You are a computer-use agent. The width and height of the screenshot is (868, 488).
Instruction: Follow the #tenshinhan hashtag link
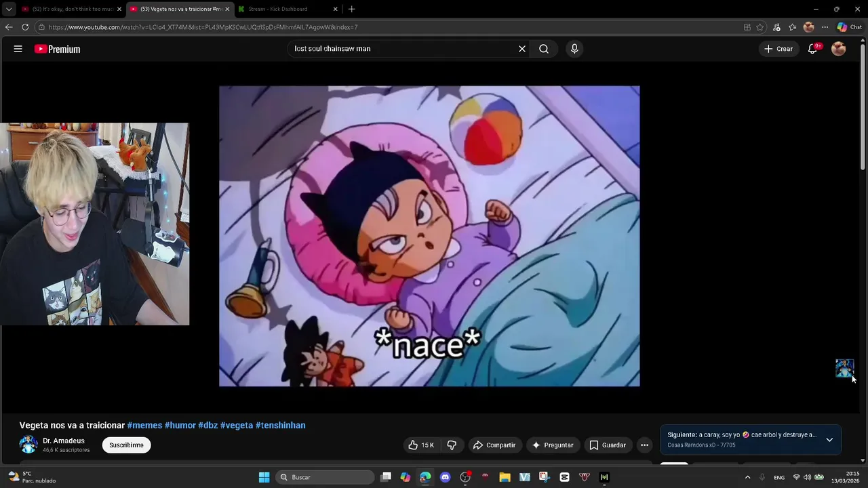tap(281, 425)
